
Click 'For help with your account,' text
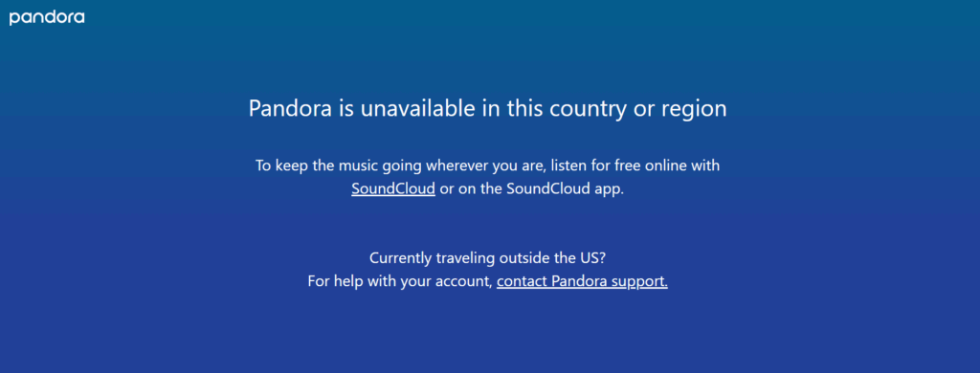click(400, 281)
